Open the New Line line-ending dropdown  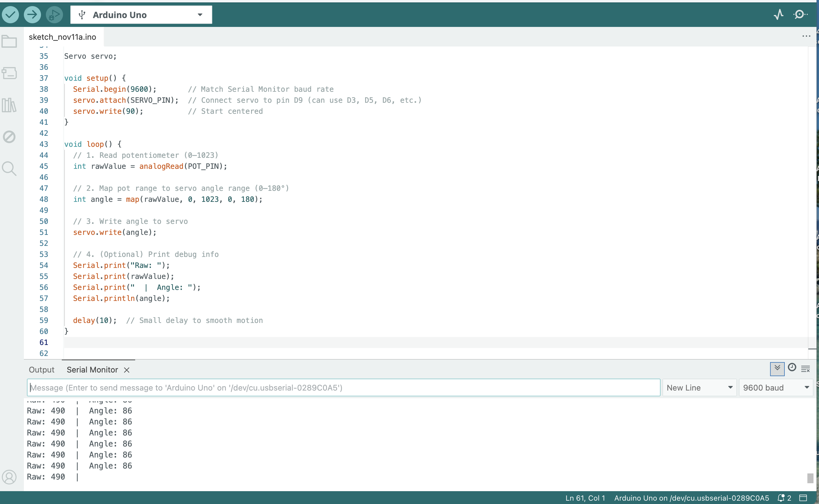pyautogui.click(x=699, y=388)
